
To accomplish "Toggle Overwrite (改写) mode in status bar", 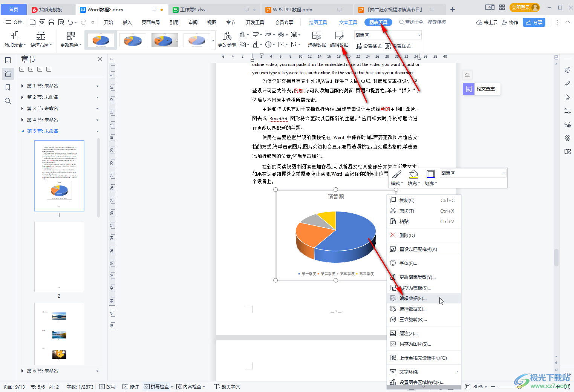I will click(x=107, y=387).
